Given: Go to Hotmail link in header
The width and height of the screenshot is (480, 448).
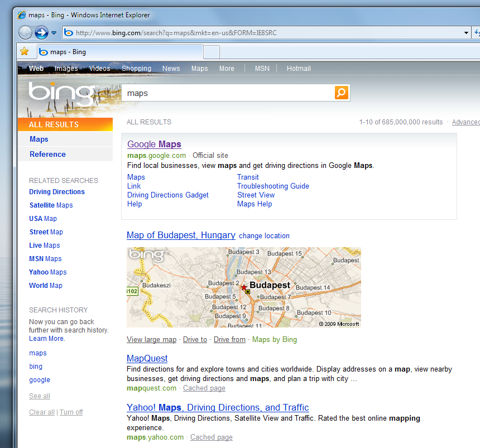Looking at the screenshot, I should coord(299,69).
